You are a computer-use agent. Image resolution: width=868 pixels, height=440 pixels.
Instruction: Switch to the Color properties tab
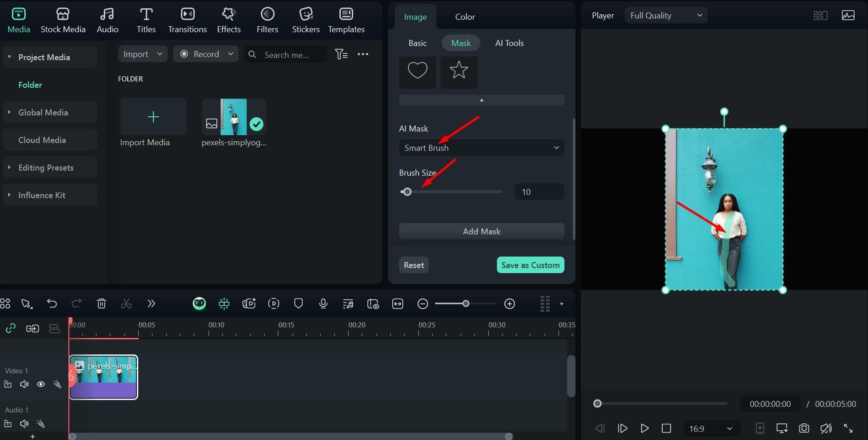(x=465, y=17)
